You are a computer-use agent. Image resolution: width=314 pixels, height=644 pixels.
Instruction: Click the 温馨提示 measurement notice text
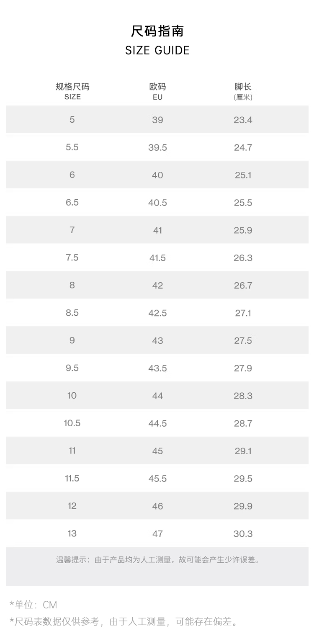tap(157, 560)
